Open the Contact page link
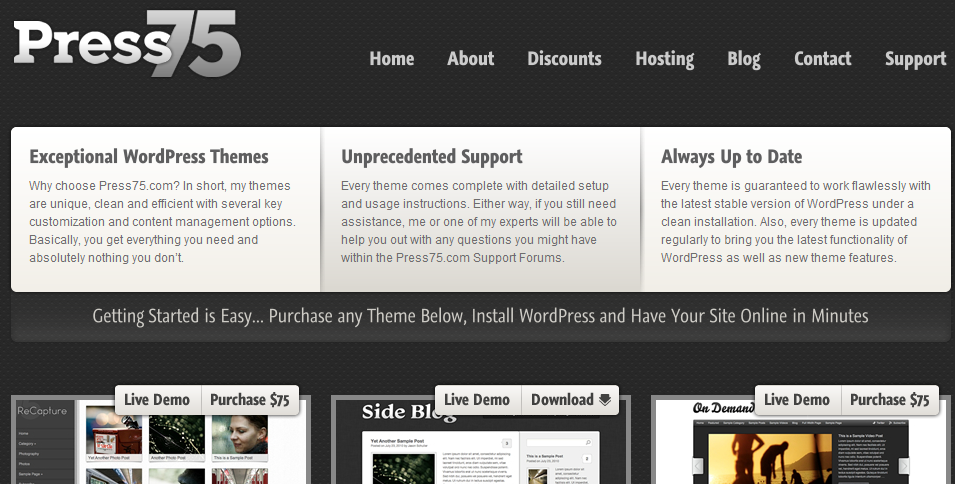The image size is (955, 484). point(822,58)
